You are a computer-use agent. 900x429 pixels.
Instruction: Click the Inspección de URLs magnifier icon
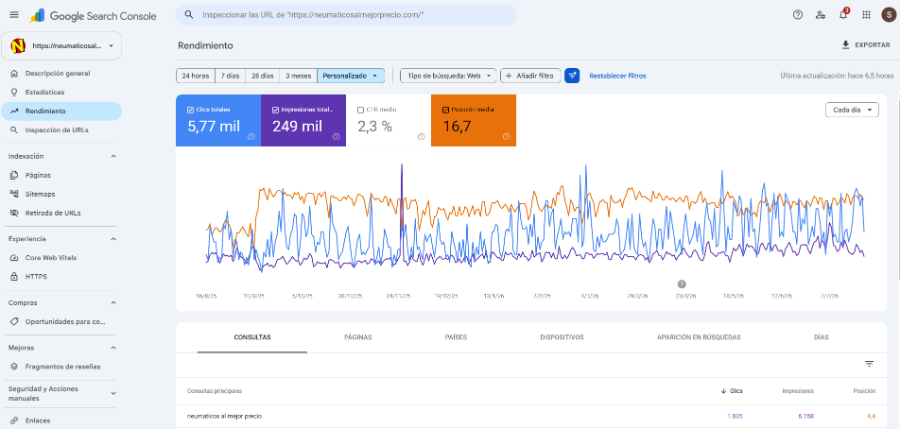click(14, 130)
